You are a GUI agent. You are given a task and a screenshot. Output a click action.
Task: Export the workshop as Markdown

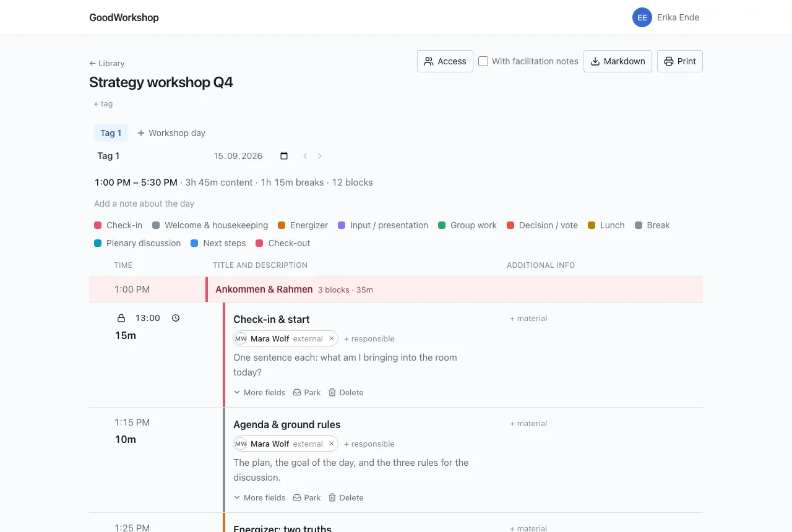click(x=618, y=61)
